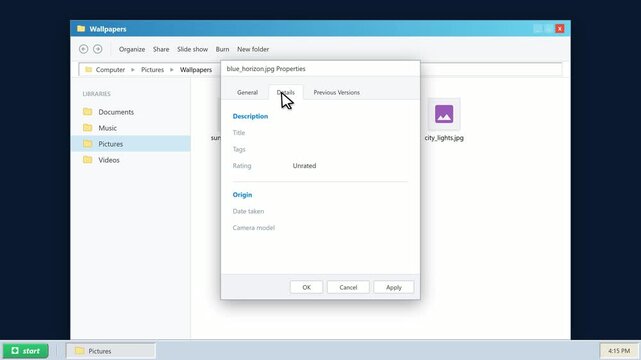
Task: Click the city_lights.jpg file name
Action: pos(444,138)
